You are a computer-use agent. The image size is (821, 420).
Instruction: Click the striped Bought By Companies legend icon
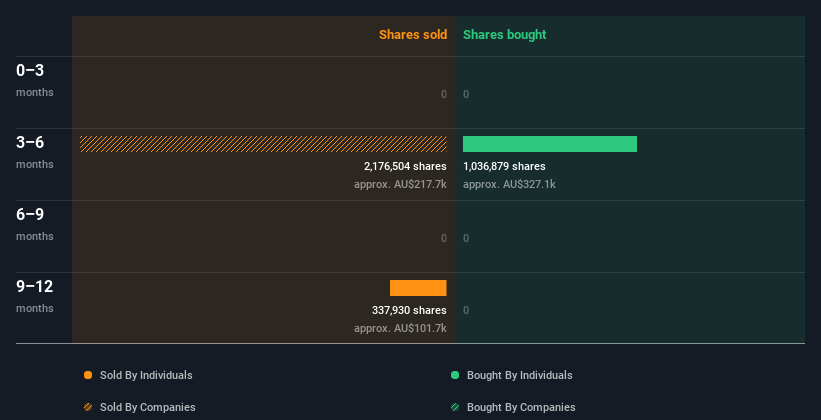point(455,407)
